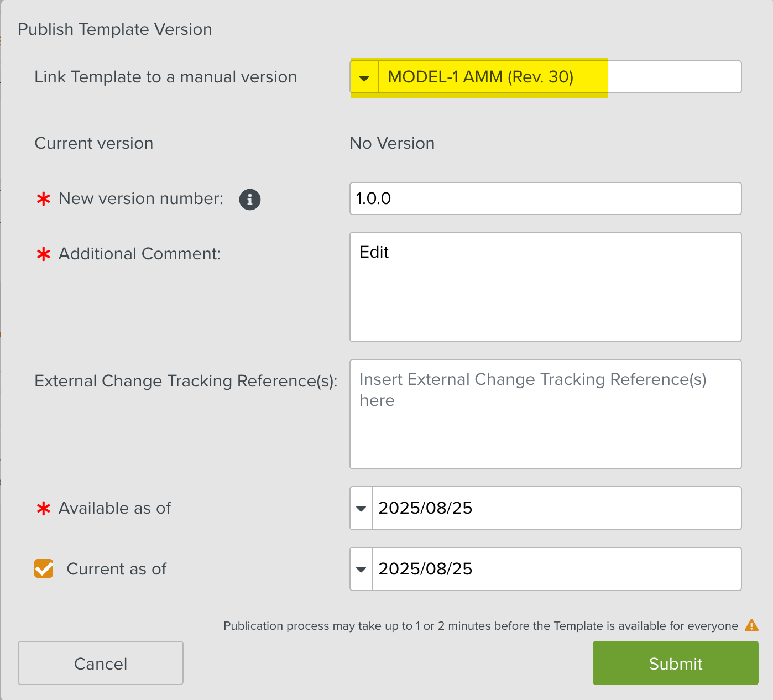The width and height of the screenshot is (773, 700).
Task: Click the Current as of date value field
Action: click(556, 569)
